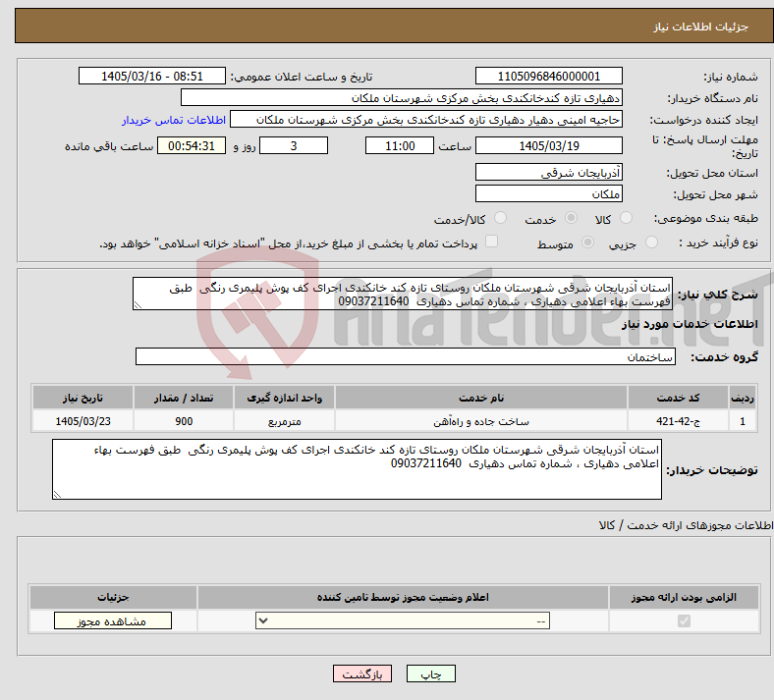Click the buyer organization name field
The image size is (774, 700).
402,97
